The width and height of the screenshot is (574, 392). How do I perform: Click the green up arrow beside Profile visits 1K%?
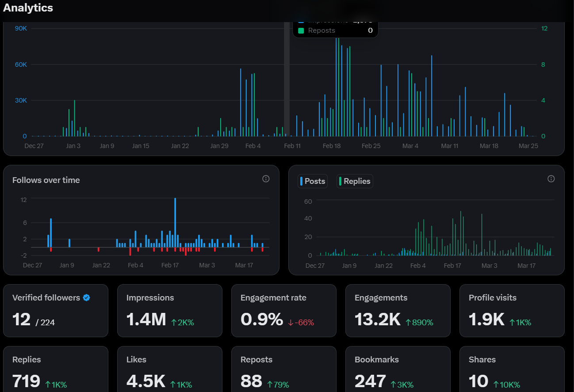tap(512, 323)
